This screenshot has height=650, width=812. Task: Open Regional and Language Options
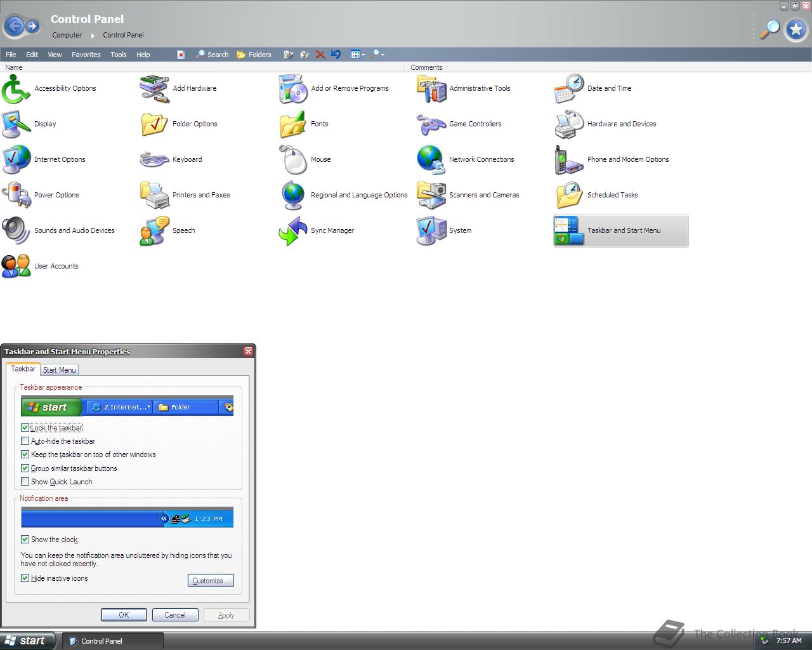click(x=343, y=195)
